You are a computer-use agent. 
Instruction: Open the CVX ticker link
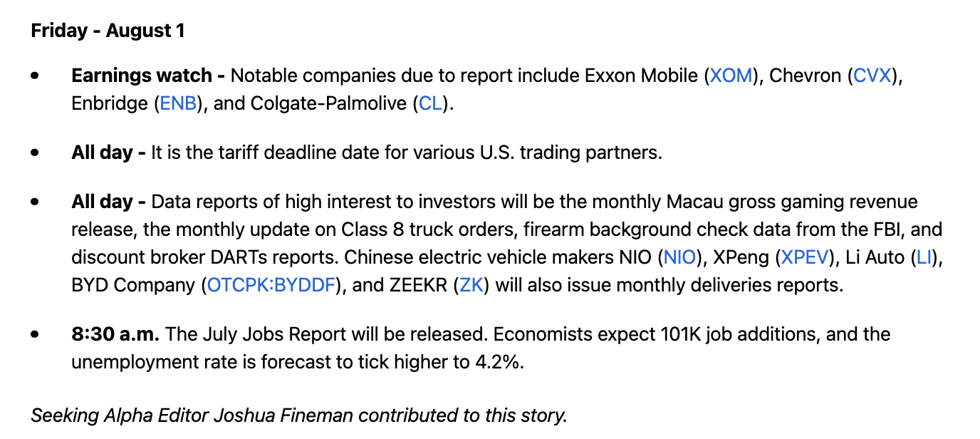(x=872, y=76)
